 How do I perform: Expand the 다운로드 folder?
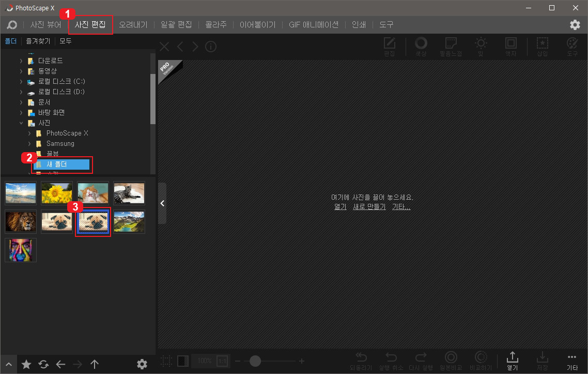(21, 61)
